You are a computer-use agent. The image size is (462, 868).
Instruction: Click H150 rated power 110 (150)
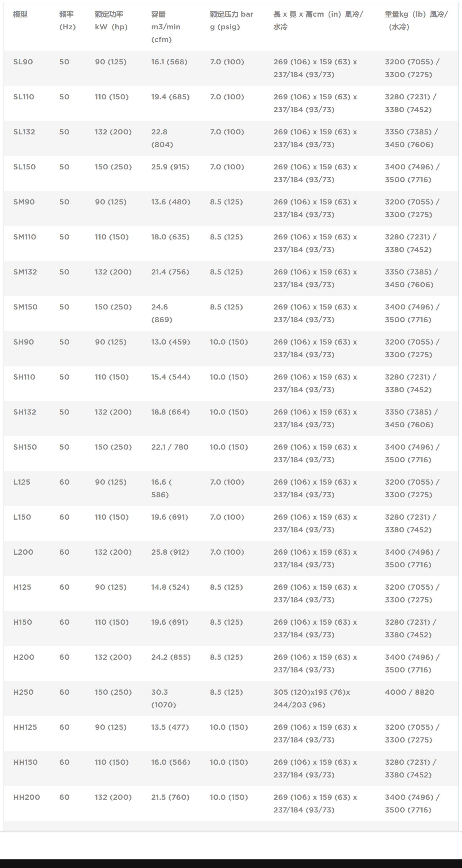click(112, 622)
